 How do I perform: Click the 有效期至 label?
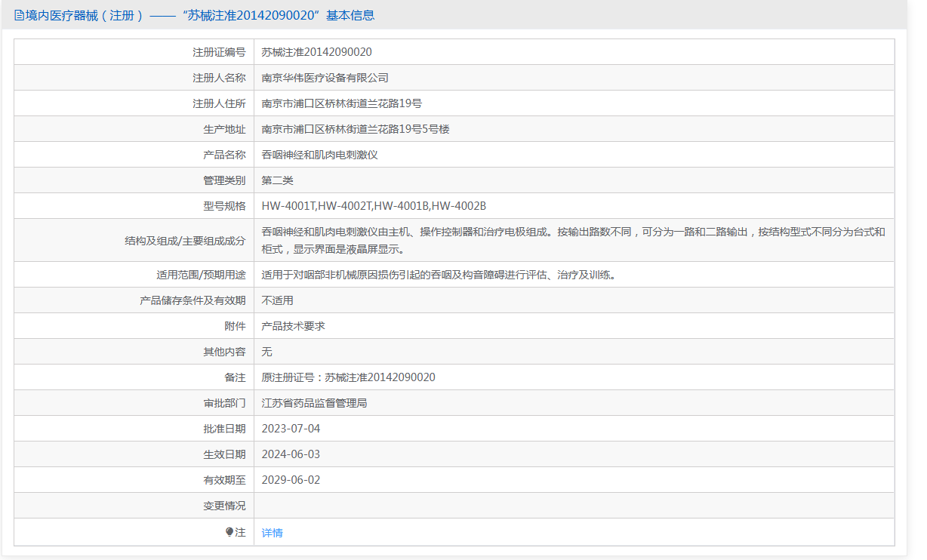tap(224, 480)
